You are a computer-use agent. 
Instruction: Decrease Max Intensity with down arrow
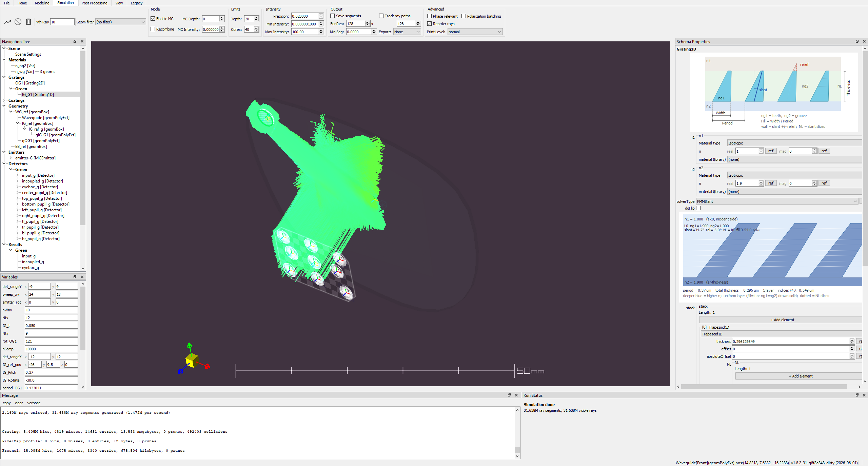pyautogui.click(x=321, y=33)
